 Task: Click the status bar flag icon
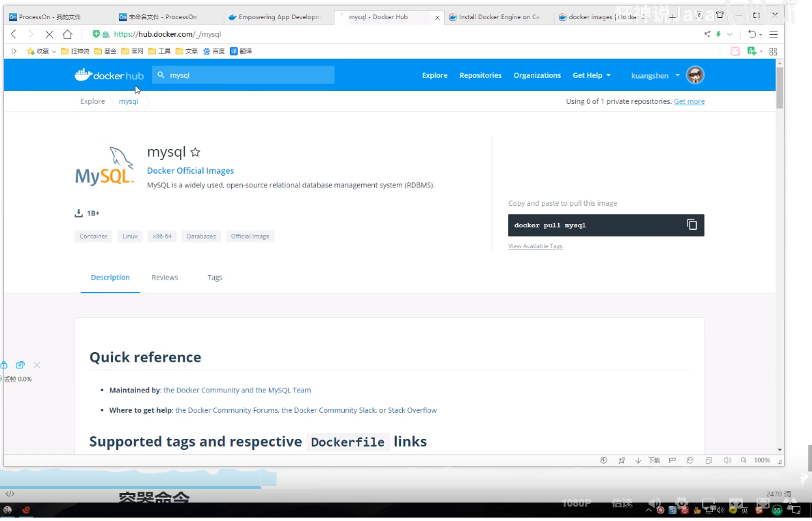672,460
